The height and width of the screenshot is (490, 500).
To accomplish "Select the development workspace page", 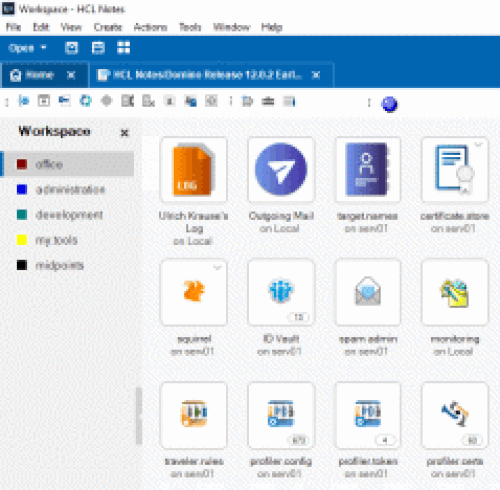I will click(68, 215).
